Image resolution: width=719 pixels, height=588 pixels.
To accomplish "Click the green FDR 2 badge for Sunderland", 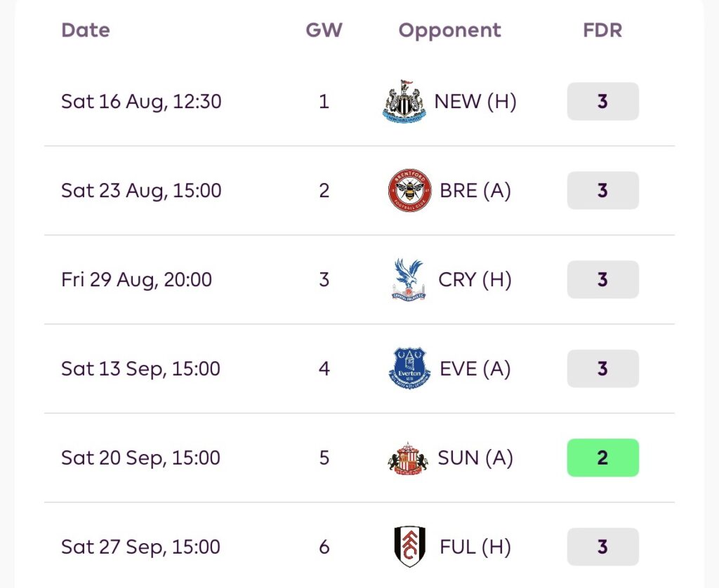I will coord(602,457).
